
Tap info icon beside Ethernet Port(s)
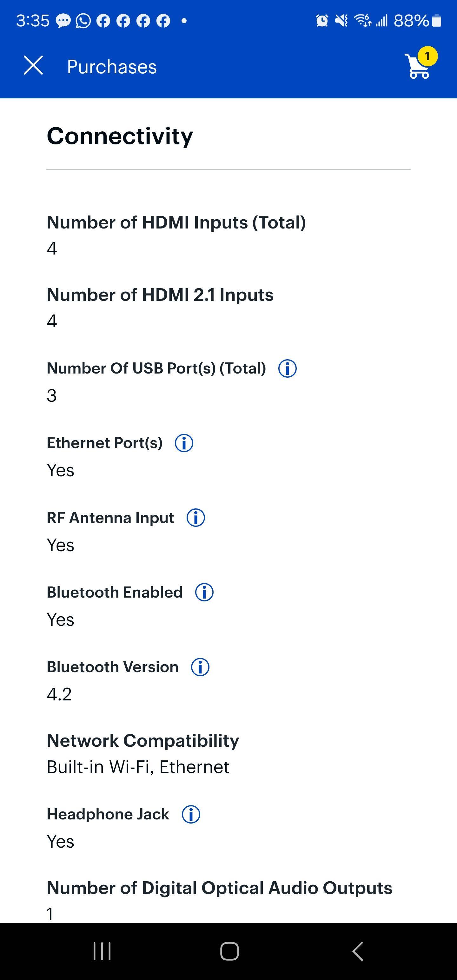(184, 443)
